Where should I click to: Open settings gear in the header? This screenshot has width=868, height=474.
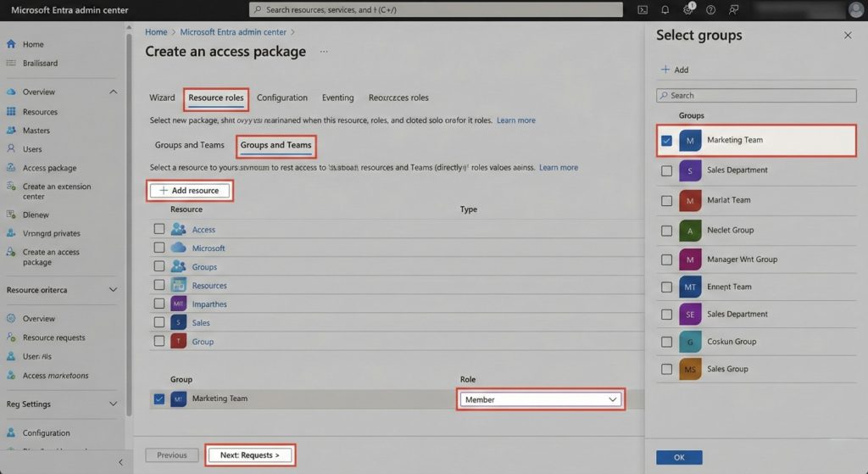(688, 10)
